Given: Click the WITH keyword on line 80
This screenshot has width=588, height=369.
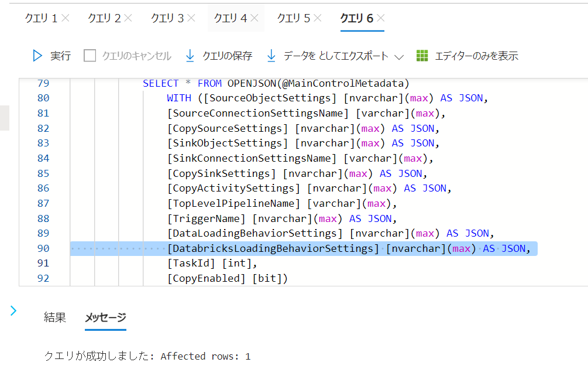Looking at the screenshot, I should coord(179,98).
